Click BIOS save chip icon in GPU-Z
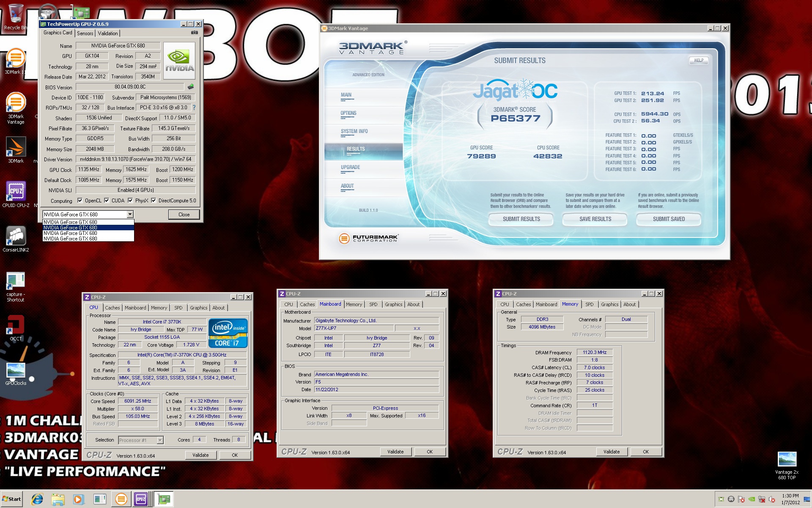This screenshot has width=812, height=508. tap(191, 87)
